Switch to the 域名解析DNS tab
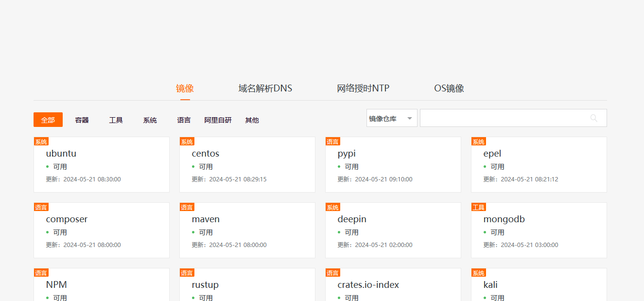The height and width of the screenshot is (301, 644). click(x=265, y=89)
